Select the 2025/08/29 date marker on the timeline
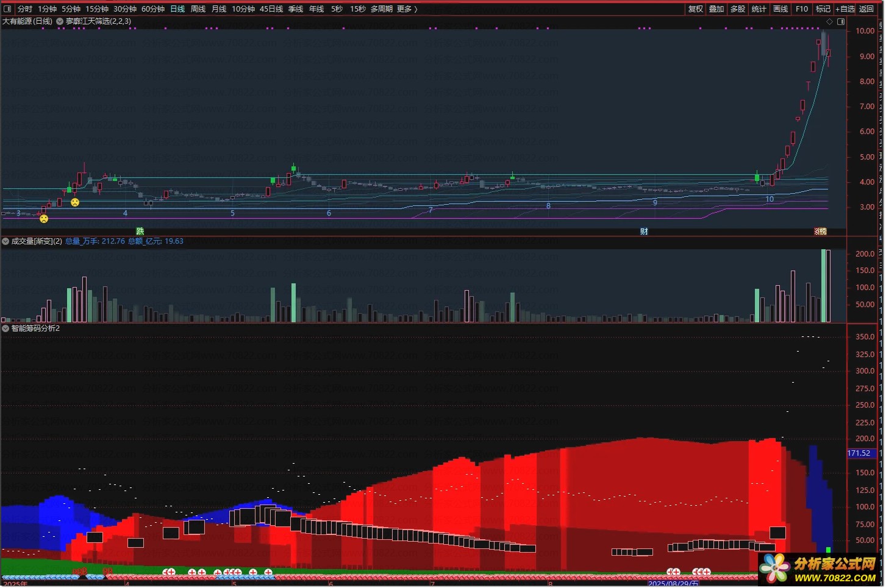This screenshot has width=886, height=588. (673, 584)
